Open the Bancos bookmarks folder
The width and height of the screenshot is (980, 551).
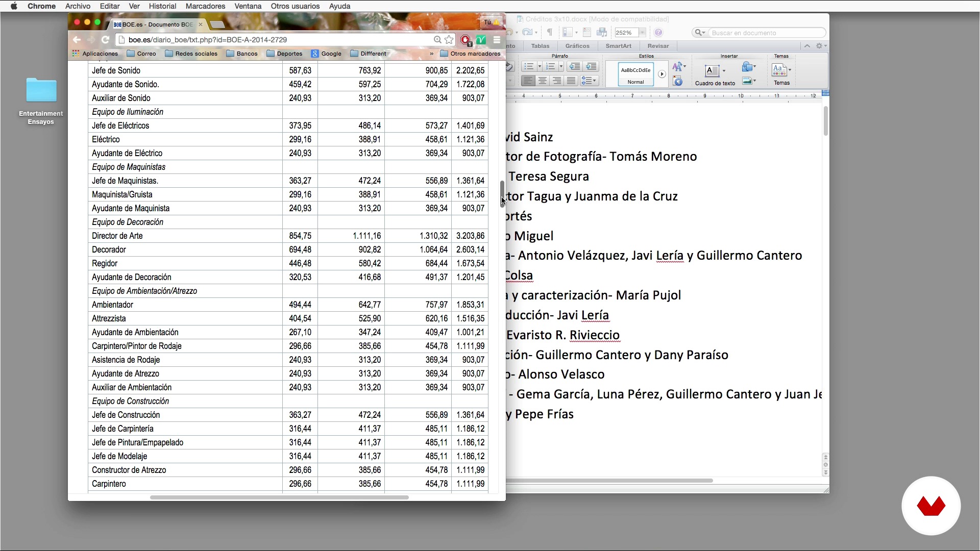(242, 54)
